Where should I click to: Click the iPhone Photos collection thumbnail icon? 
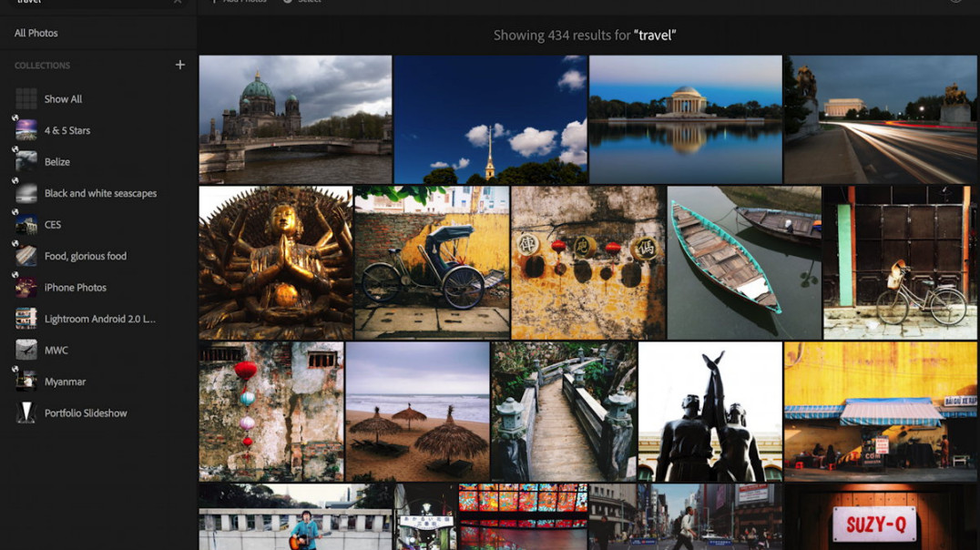tap(26, 288)
